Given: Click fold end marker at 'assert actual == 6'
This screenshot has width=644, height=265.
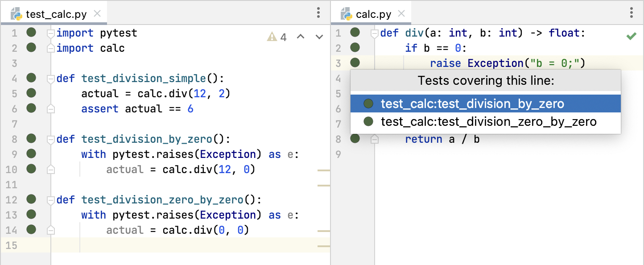Looking at the screenshot, I should (x=51, y=109).
